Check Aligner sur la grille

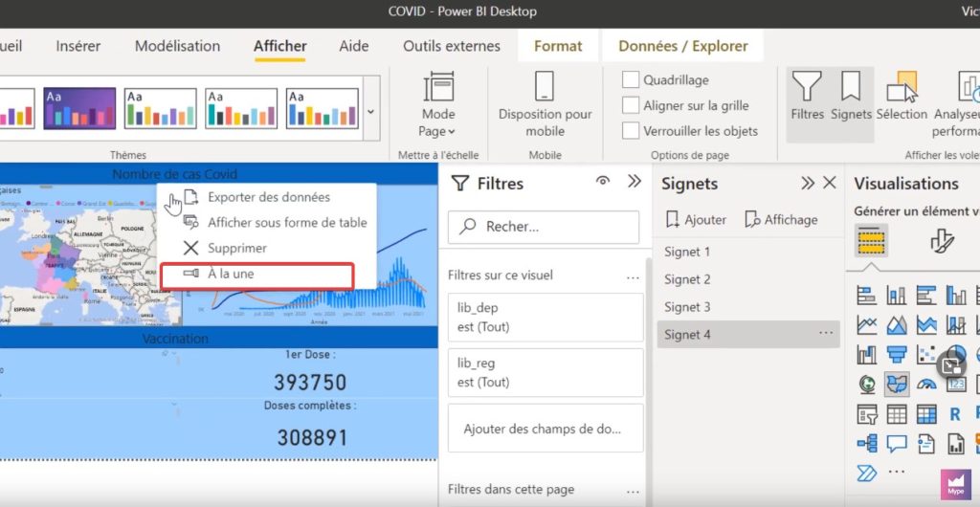(631, 105)
